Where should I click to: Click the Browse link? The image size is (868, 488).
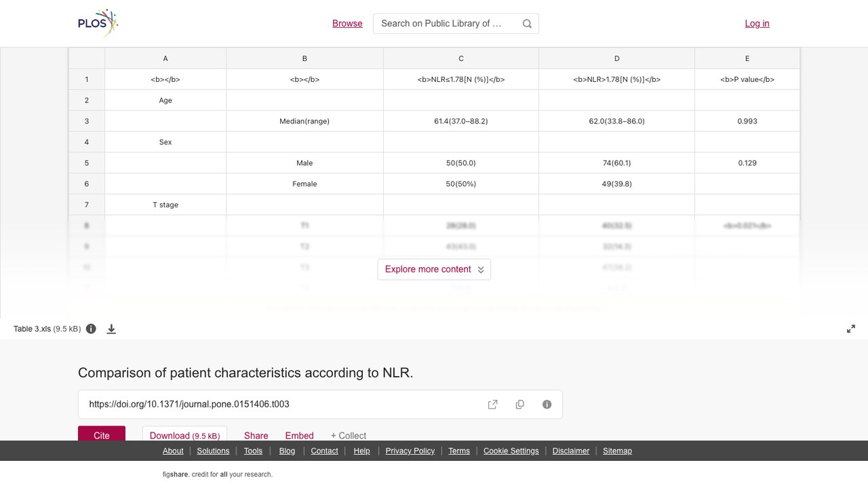[x=347, y=23]
